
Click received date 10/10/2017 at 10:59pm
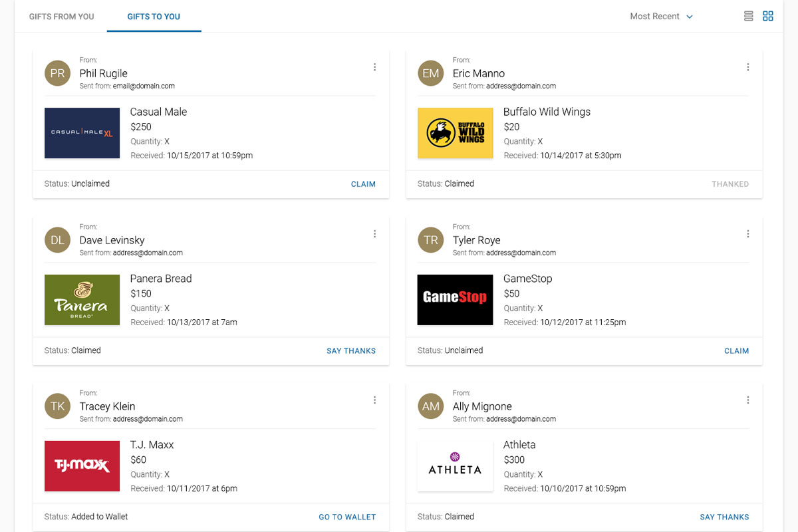click(583, 489)
